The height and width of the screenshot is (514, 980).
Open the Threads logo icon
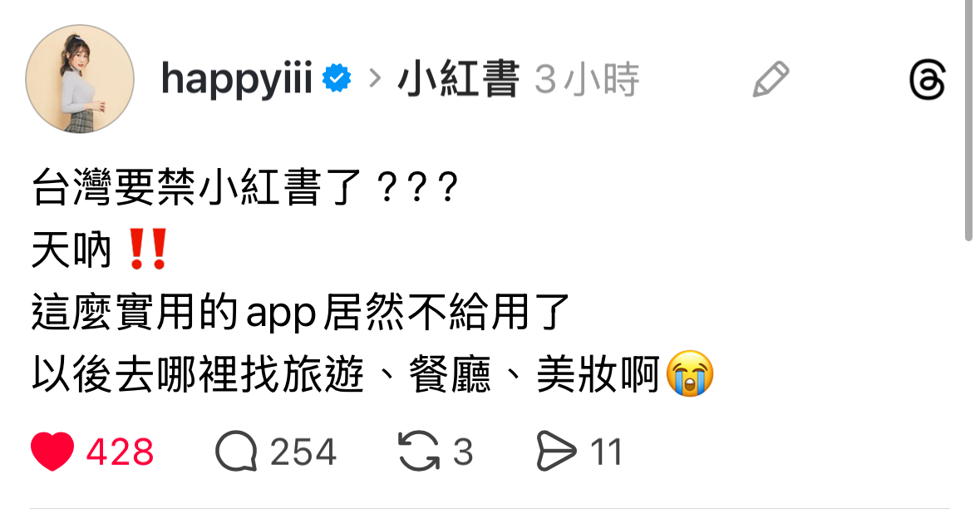[x=927, y=80]
